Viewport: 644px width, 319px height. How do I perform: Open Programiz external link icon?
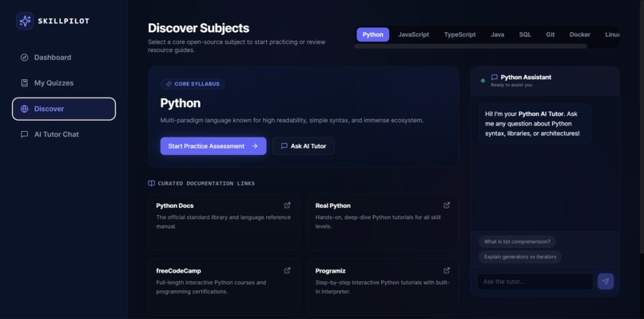(x=447, y=270)
